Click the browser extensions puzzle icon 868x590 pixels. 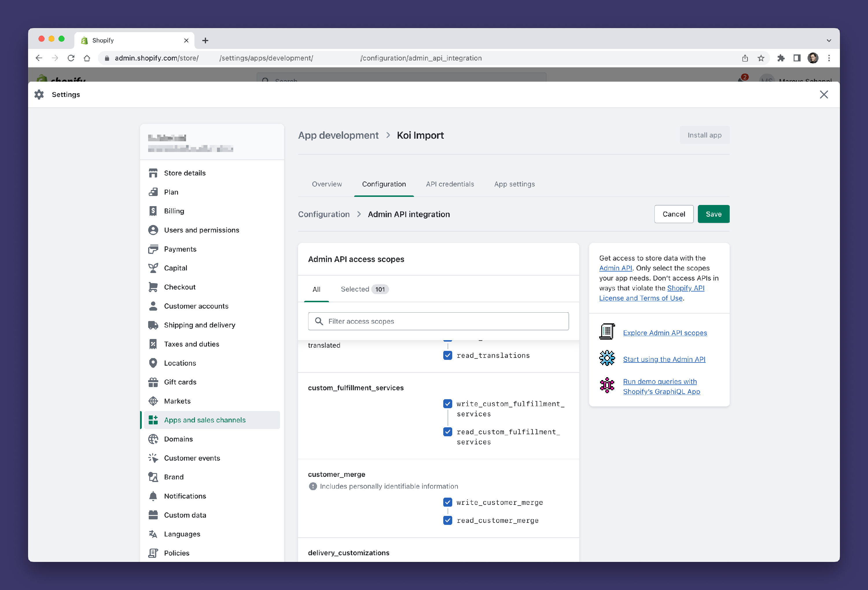[x=781, y=58]
